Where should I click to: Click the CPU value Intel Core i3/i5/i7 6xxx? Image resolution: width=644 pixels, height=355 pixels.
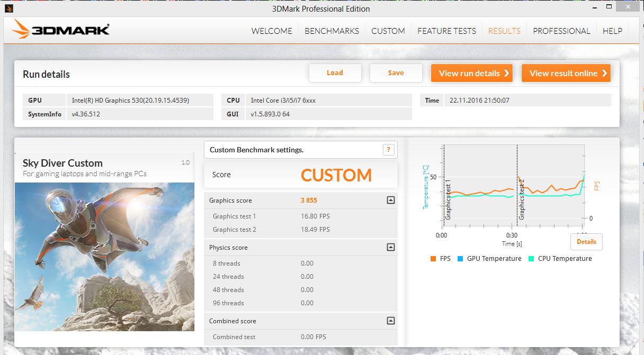click(283, 100)
